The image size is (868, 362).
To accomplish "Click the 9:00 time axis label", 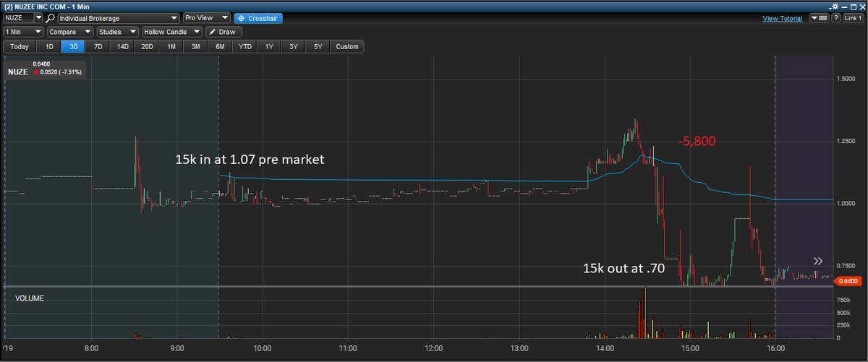I will pyautogui.click(x=177, y=349).
